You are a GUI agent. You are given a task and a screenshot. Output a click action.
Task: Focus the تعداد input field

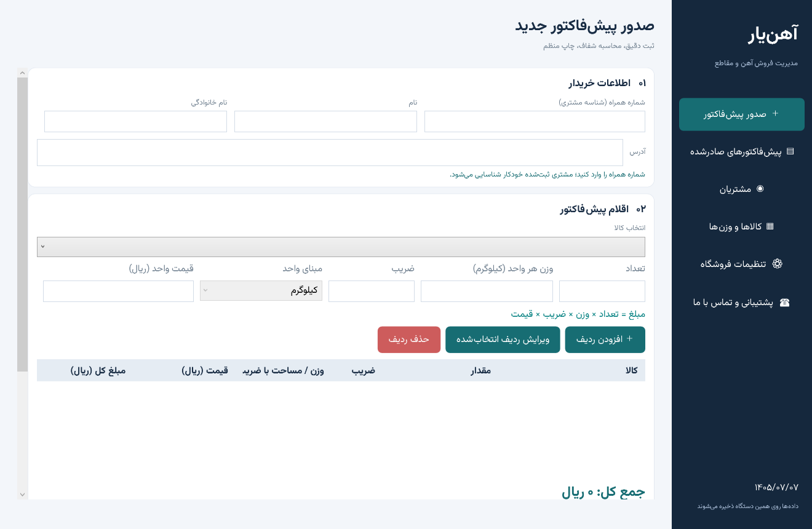602,292
